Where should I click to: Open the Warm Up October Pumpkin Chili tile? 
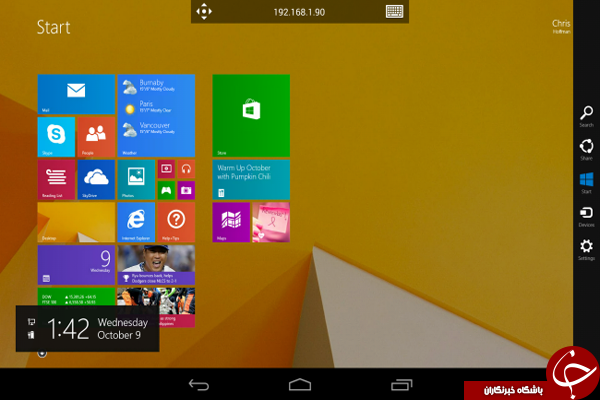tap(251, 180)
